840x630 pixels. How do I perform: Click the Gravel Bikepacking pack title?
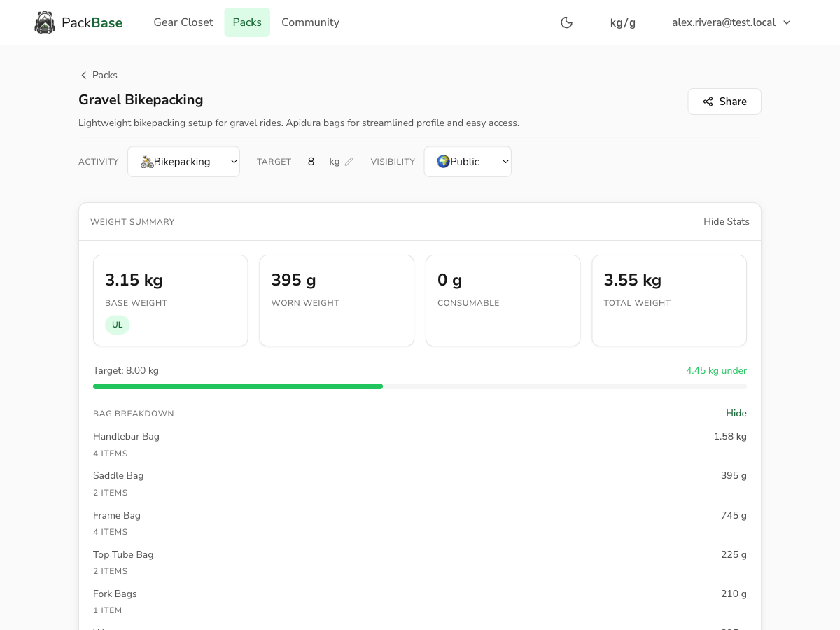[141, 100]
